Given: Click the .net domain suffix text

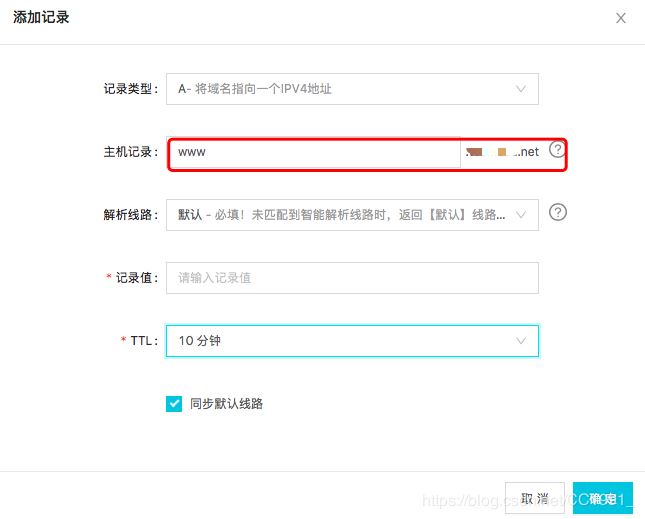Looking at the screenshot, I should tap(528, 152).
